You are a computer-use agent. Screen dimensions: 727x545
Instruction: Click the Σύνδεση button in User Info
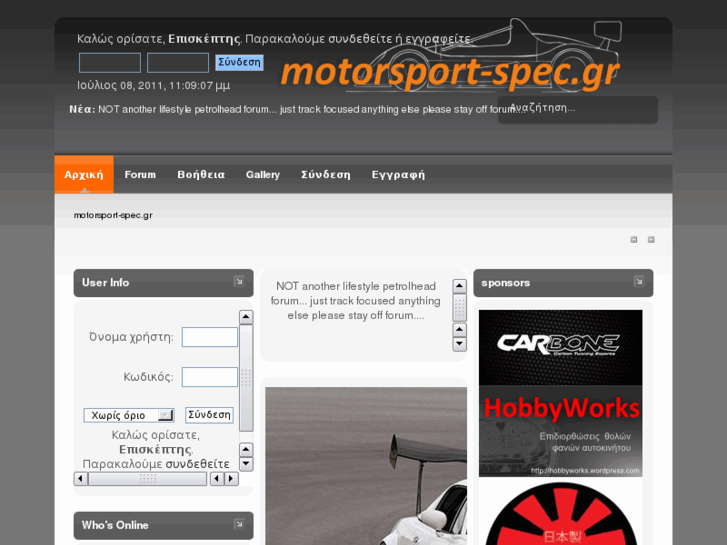tap(209, 415)
